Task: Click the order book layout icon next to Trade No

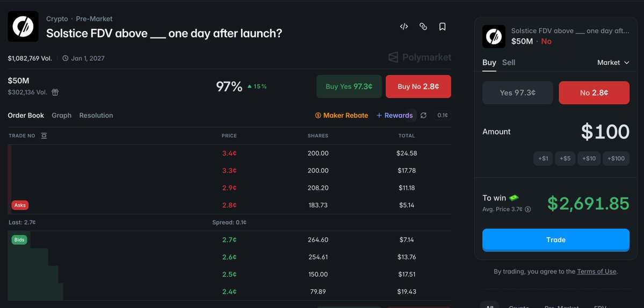Action: [x=44, y=136]
